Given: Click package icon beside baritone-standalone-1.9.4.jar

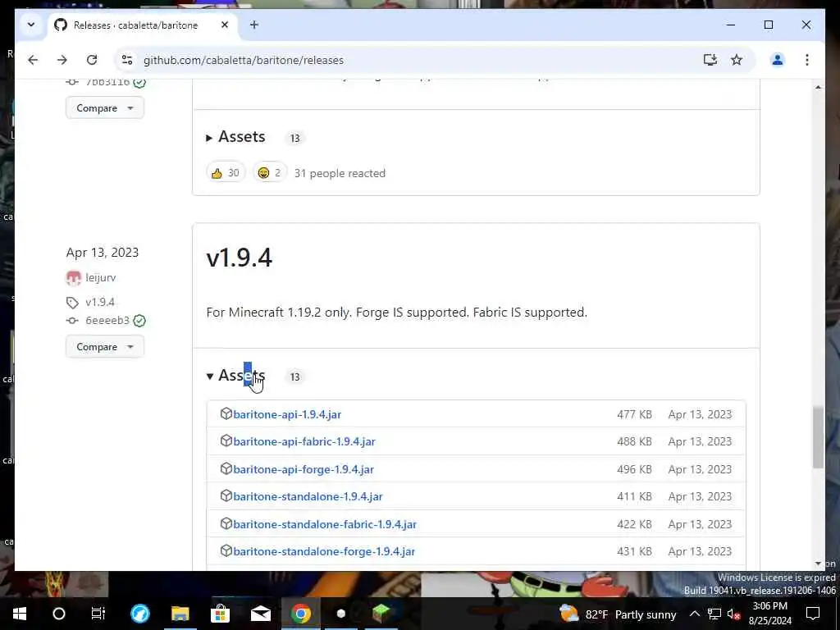Looking at the screenshot, I should [226, 496].
